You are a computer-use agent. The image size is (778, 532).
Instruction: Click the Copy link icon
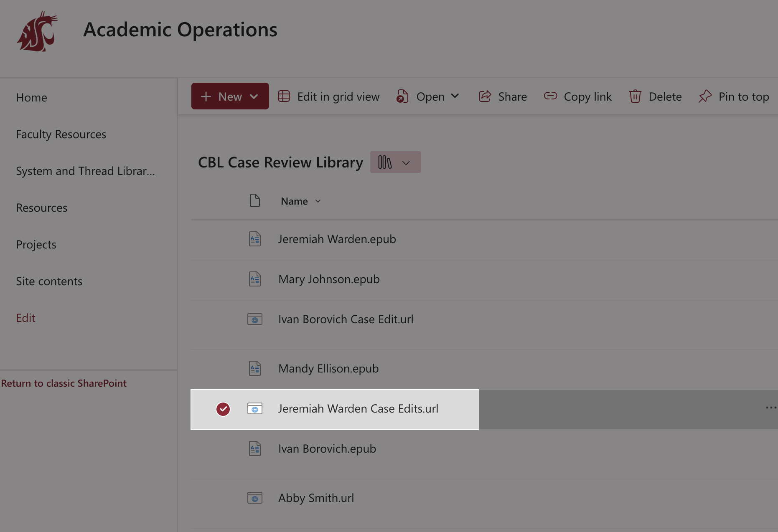[550, 96]
